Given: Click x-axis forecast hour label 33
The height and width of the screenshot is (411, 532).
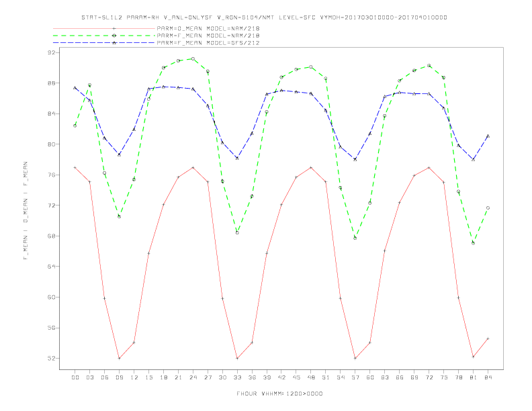Looking at the screenshot, I should [237, 377].
